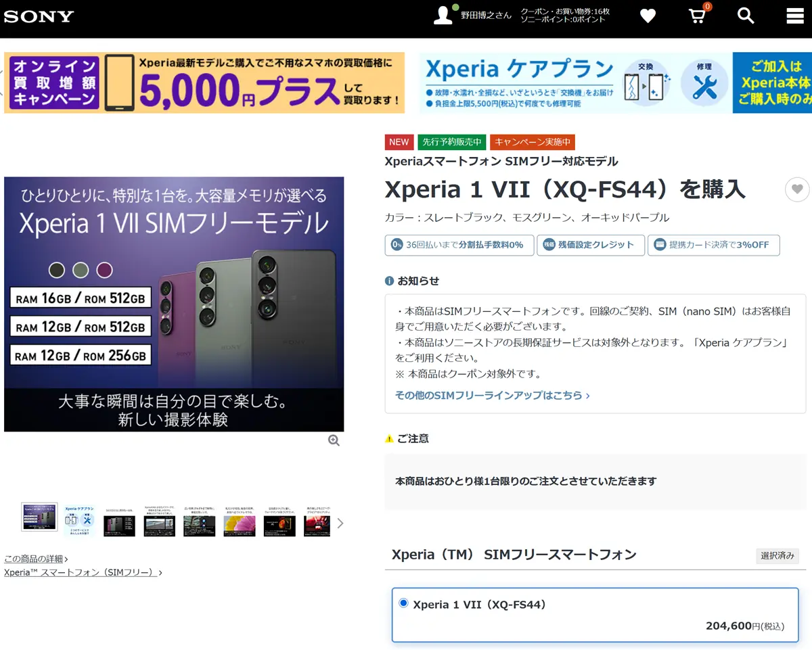Click the おひとり様1台限り notice text
Screen dimensions: 812x650
tap(526, 481)
